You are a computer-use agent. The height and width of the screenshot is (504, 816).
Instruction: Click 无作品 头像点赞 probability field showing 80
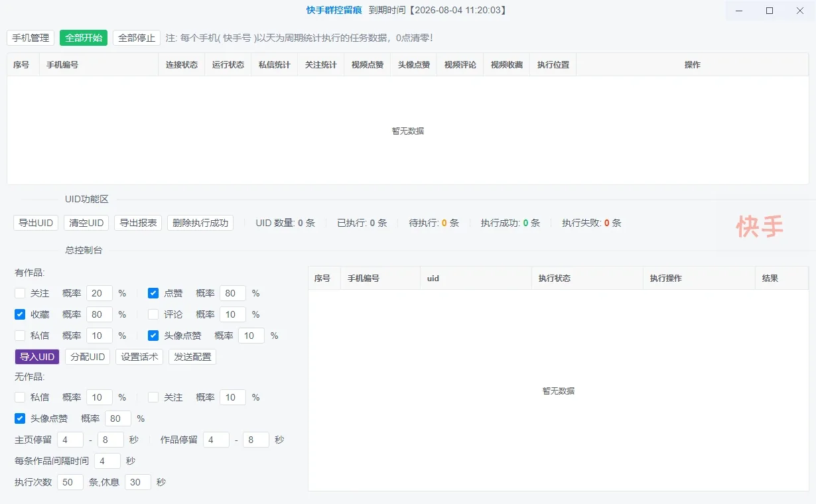click(118, 418)
